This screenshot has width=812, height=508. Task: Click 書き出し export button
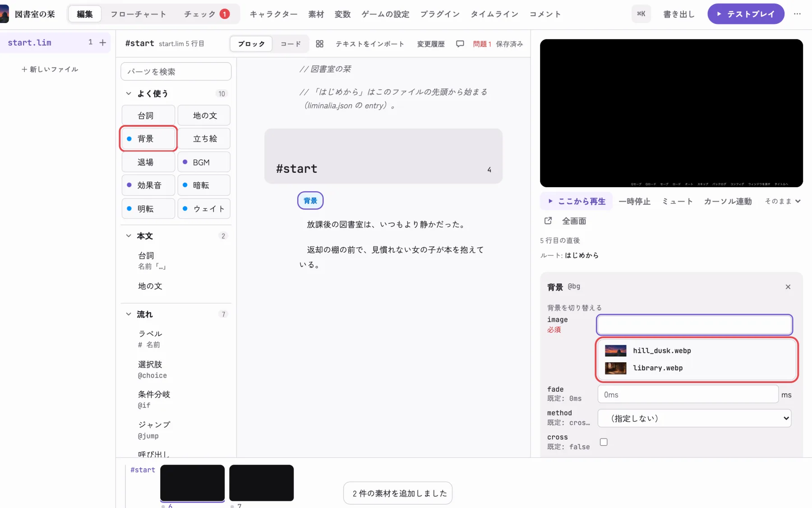tap(678, 14)
